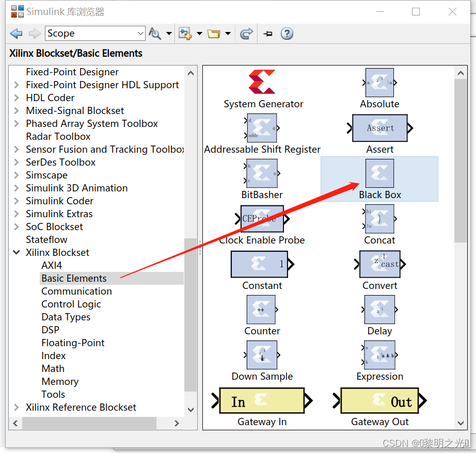The image size is (476, 453).
Task: Click the tree scroll right arrow
Action: (177, 423)
